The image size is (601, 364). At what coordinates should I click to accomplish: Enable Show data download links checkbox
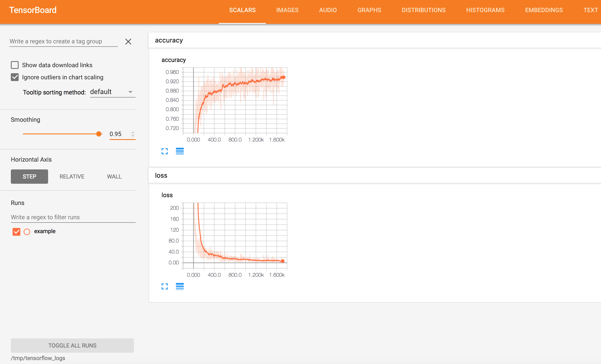[x=15, y=65]
